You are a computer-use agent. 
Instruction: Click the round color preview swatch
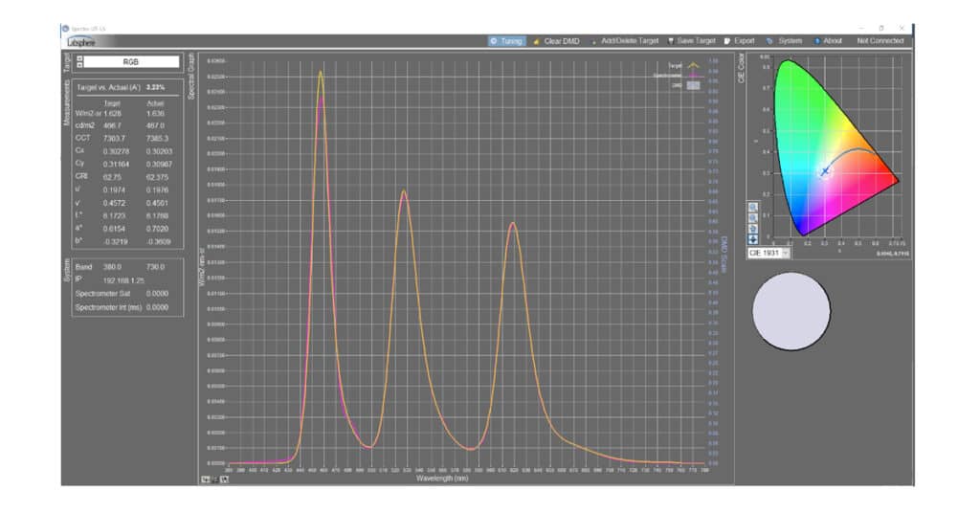[x=791, y=311]
